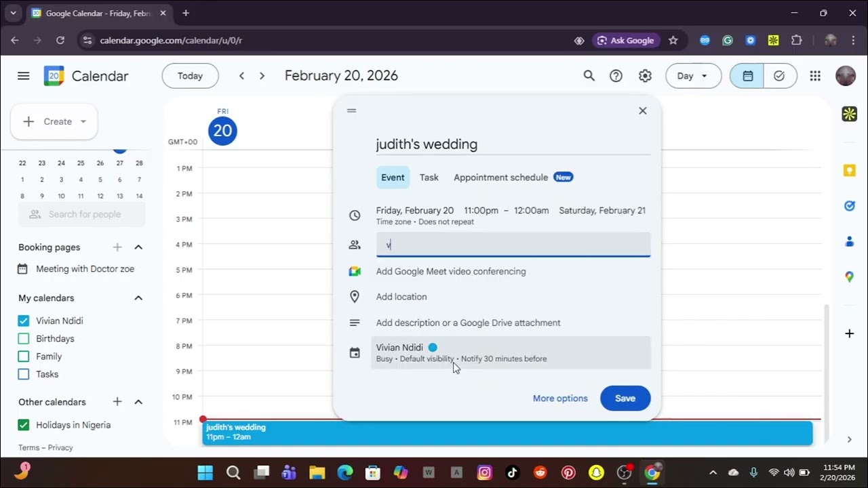Check the Birthdays calendar
This screenshot has width=868, height=488.
pyautogui.click(x=24, y=338)
